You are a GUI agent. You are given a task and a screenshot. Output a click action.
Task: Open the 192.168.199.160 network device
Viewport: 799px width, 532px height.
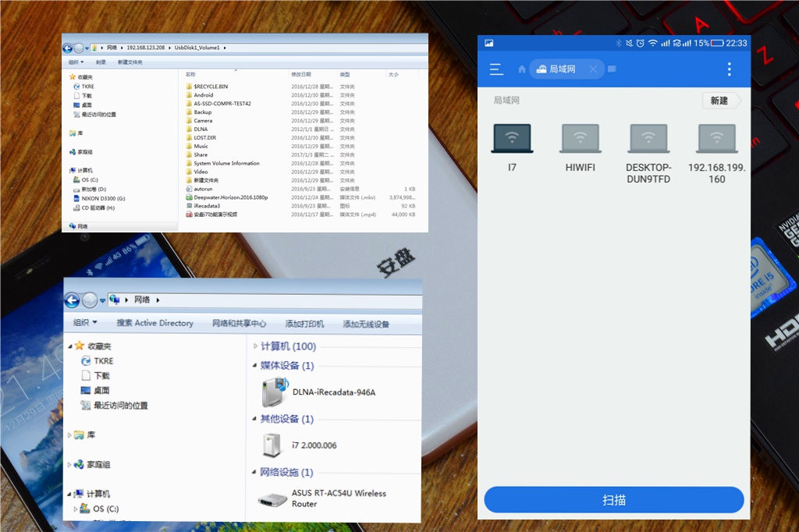(717, 154)
